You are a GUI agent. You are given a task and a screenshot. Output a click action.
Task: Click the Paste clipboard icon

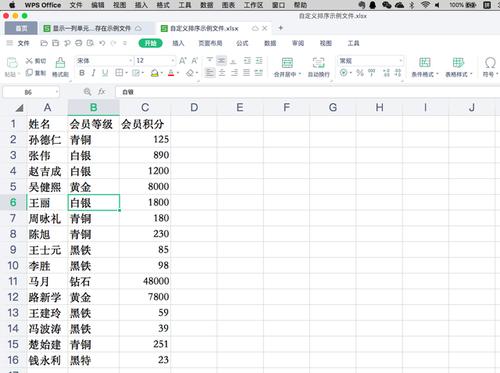[x=12, y=63]
